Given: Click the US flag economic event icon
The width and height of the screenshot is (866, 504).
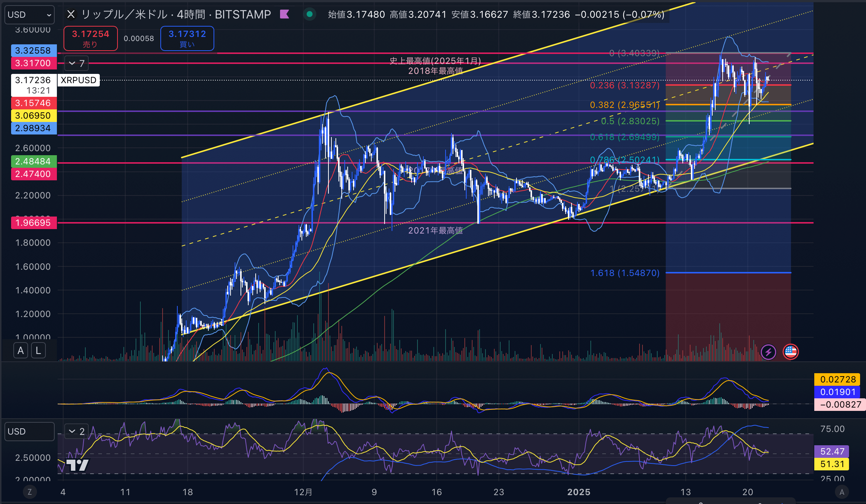Looking at the screenshot, I should (791, 352).
